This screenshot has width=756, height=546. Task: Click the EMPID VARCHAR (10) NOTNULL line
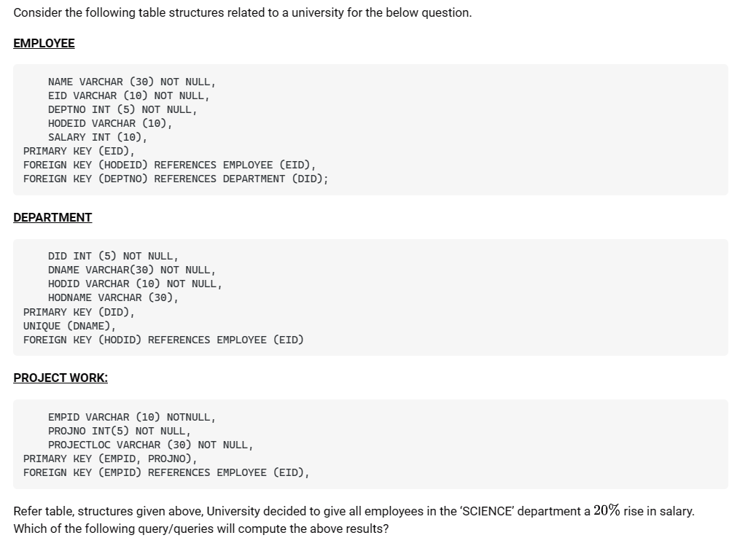point(131,417)
